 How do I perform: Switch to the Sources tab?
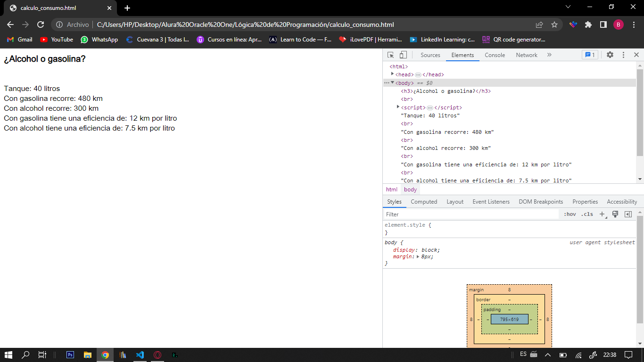(430, 55)
